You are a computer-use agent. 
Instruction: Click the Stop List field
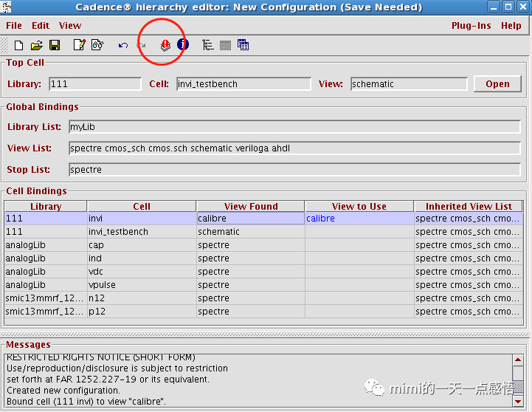tap(294, 170)
